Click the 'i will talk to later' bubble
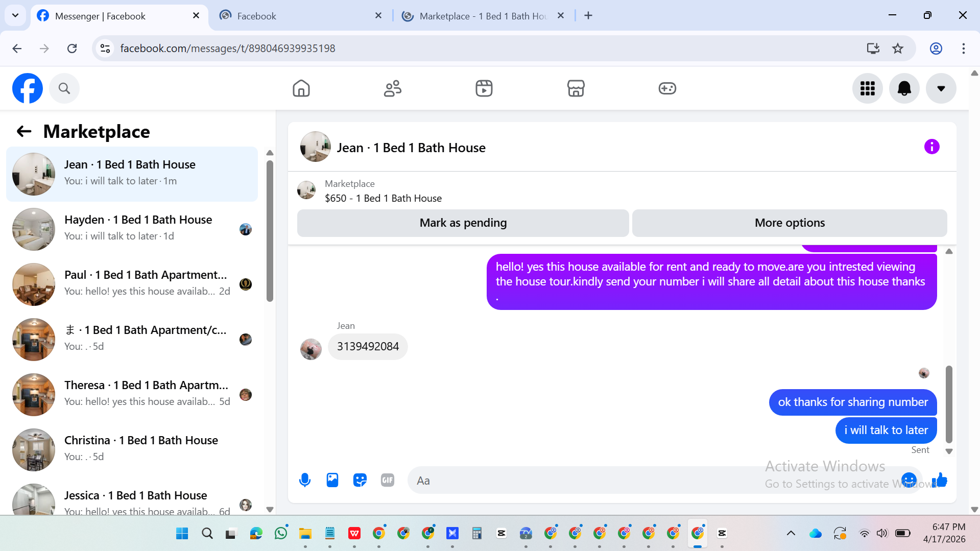This screenshot has height=551, width=980. coord(886,430)
